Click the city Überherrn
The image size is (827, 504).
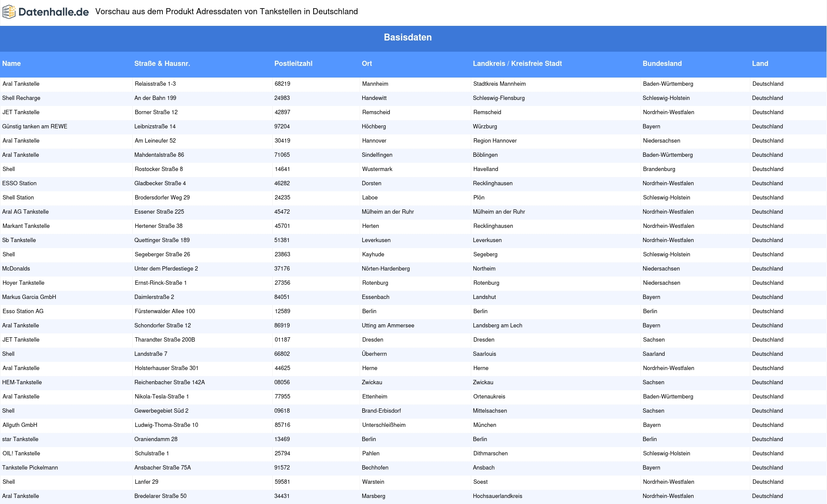point(374,354)
